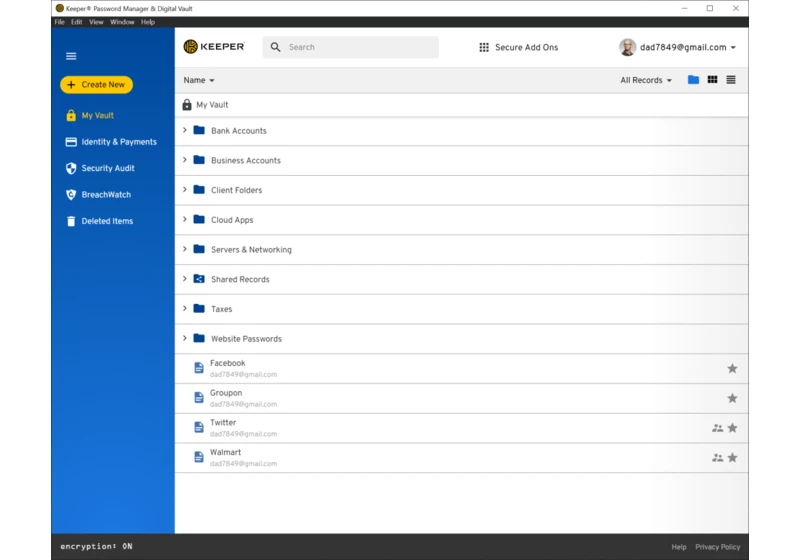Click the shared-users icon on Twitter row
The height and width of the screenshot is (560, 800).
(x=717, y=428)
